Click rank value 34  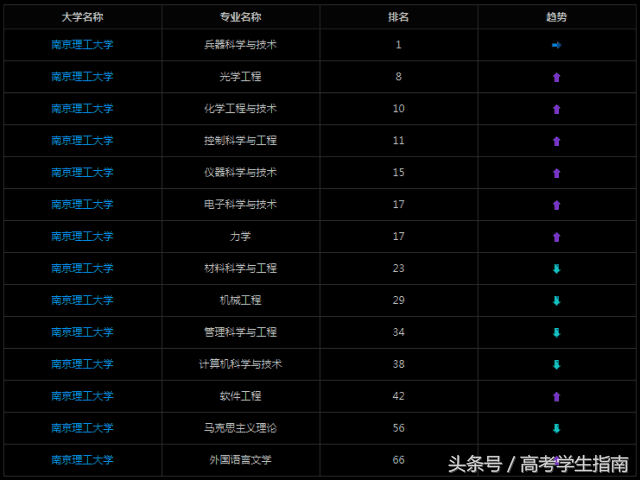(398, 332)
